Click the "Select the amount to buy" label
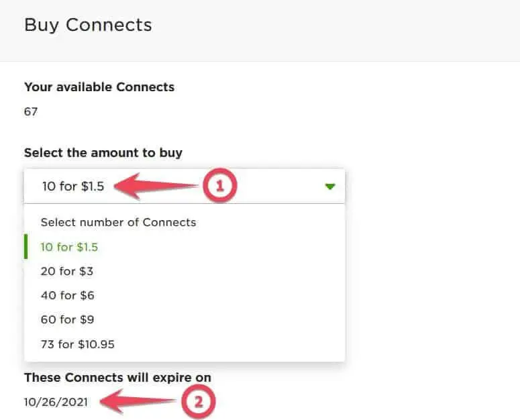The width and height of the screenshot is (520, 420). pyautogui.click(x=103, y=152)
